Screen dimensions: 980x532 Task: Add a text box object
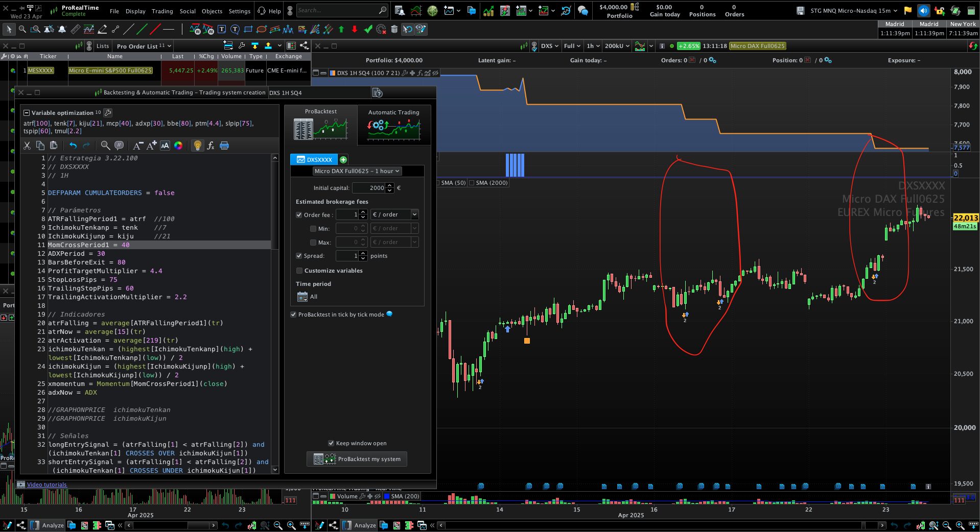(x=222, y=30)
